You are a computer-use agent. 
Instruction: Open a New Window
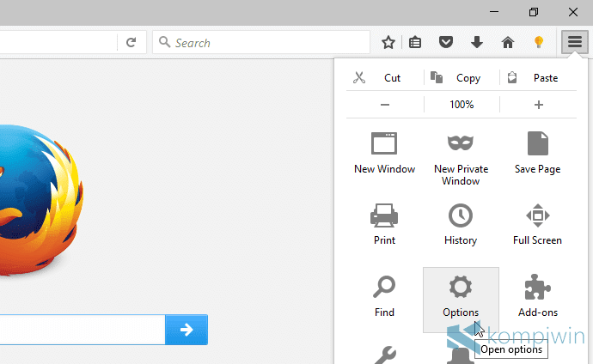pyautogui.click(x=384, y=153)
